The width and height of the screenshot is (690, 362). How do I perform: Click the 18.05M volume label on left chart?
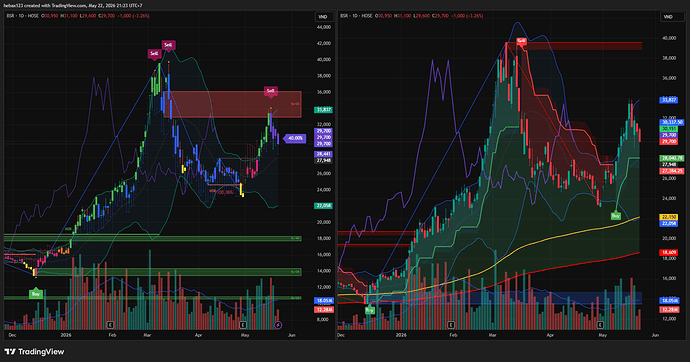point(324,300)
